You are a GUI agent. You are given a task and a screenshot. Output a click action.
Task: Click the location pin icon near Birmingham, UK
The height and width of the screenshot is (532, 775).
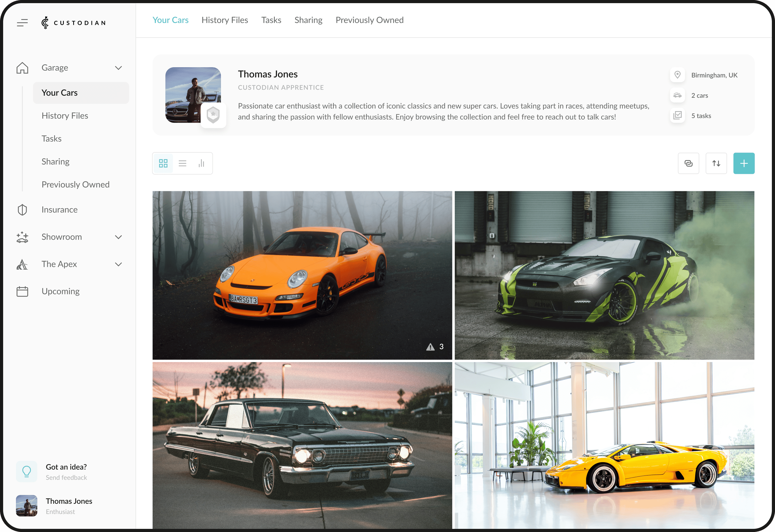(677, 75)
